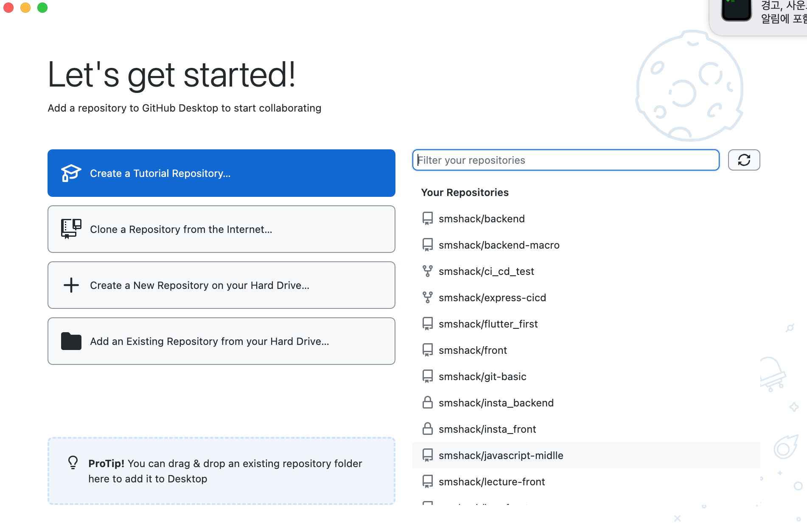Focus the Filter your repositories field
Image resolution: width=807 pixels, height=532 pixels.
[566, 160]
